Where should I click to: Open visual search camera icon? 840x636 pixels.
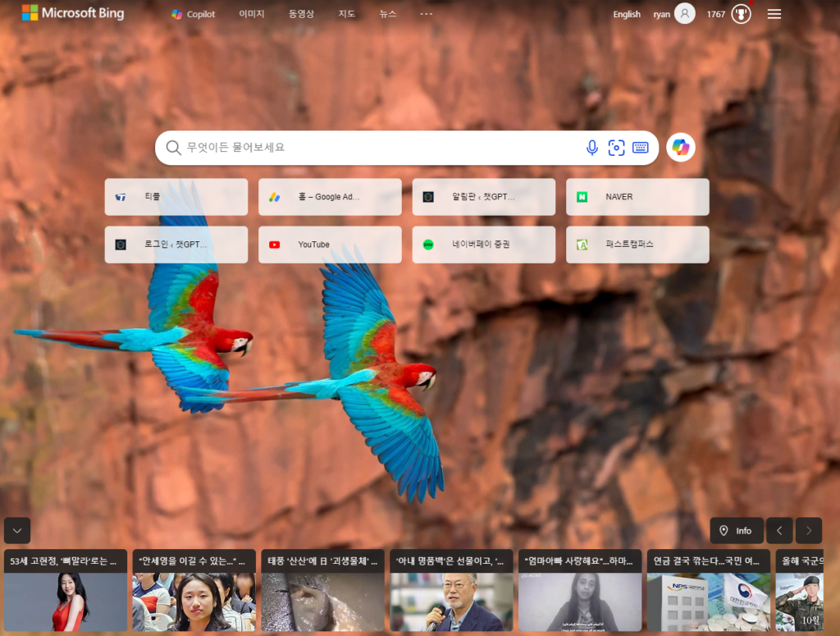coord(616,148)
